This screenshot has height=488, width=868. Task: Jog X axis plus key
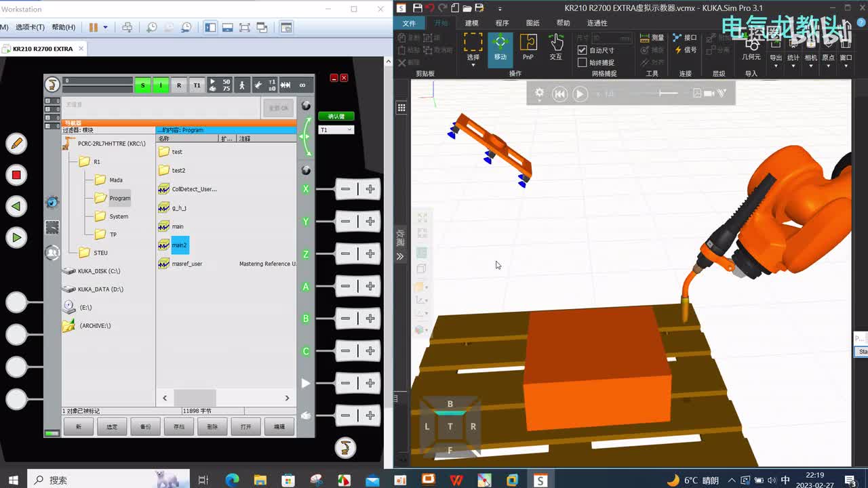click(370, 189)
